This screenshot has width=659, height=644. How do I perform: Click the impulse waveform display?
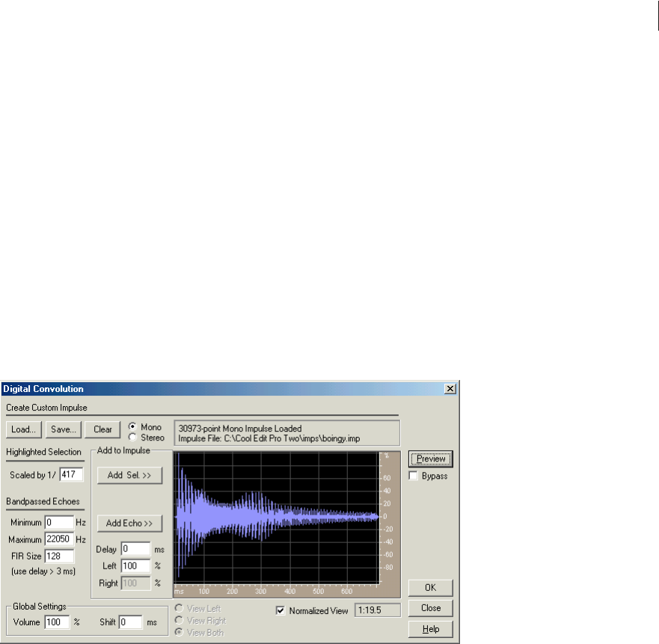pos(278,518)
